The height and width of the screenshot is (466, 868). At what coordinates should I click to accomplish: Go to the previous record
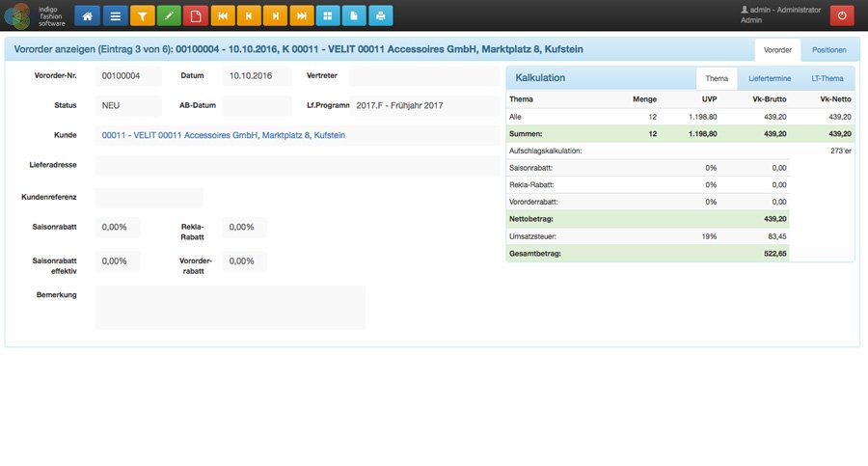pos(249,16)
